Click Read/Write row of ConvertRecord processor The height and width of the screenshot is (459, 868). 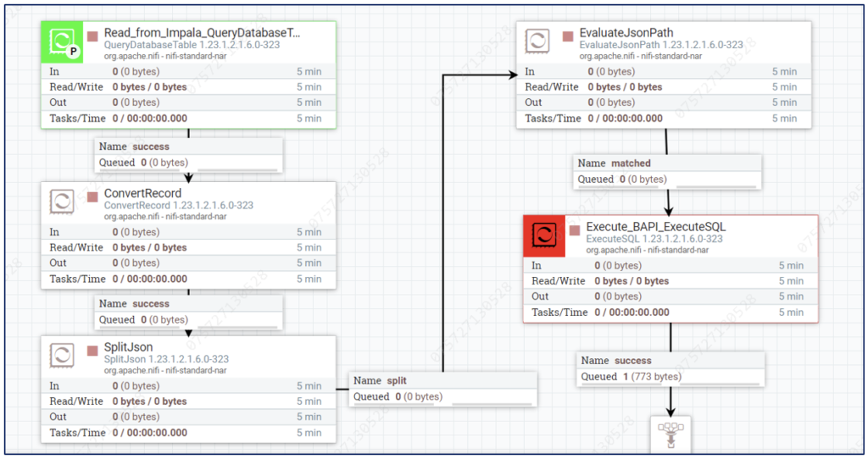pyautogui.click(x=188, y=248)
